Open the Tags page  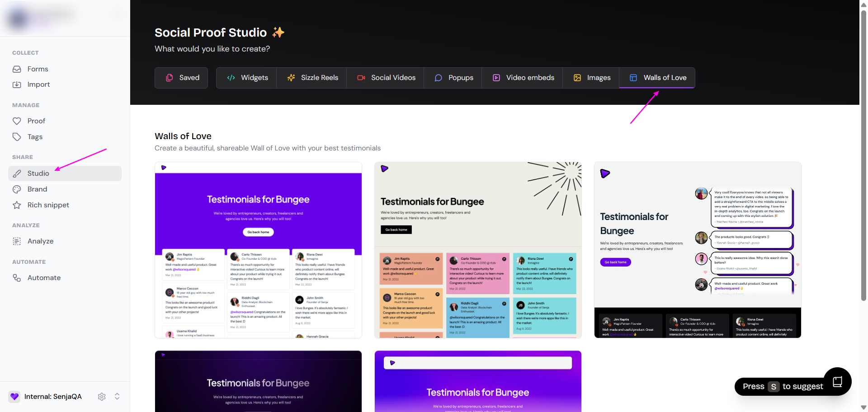(x=35, y=137)
